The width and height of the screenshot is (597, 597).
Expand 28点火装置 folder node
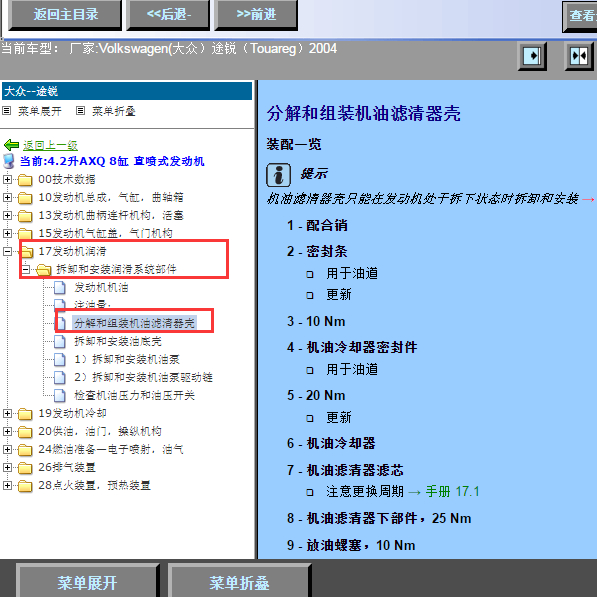(7, 485)
